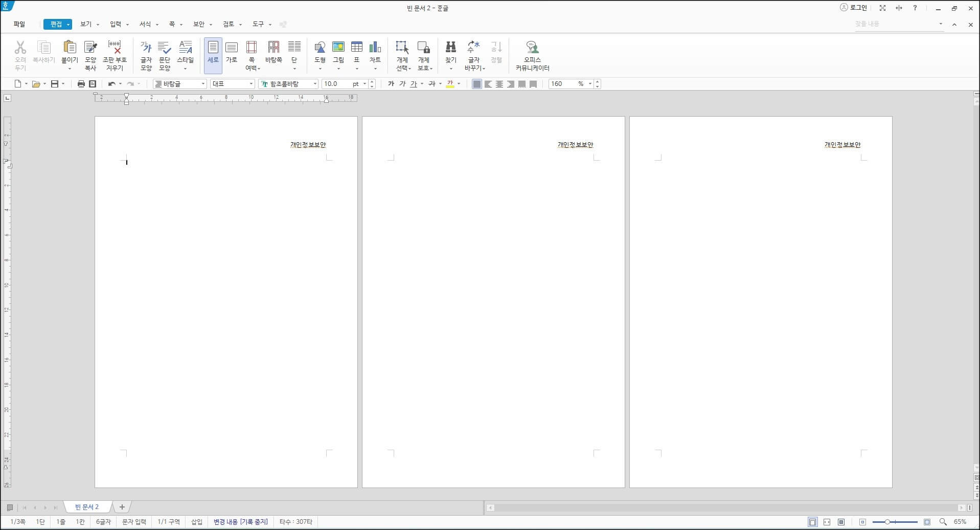The image size is (980, 530).
Task: Click the Print Preview icon
Action: coord(93,84)
